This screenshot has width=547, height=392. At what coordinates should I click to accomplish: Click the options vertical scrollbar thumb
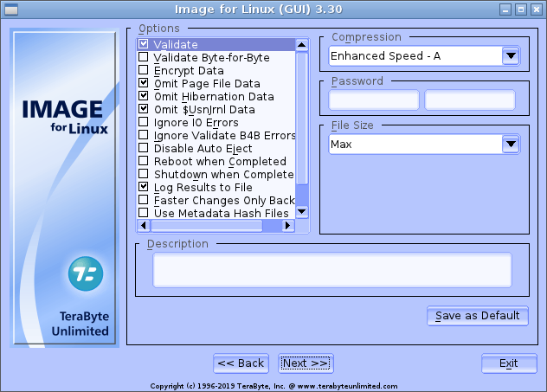[302, 118]
